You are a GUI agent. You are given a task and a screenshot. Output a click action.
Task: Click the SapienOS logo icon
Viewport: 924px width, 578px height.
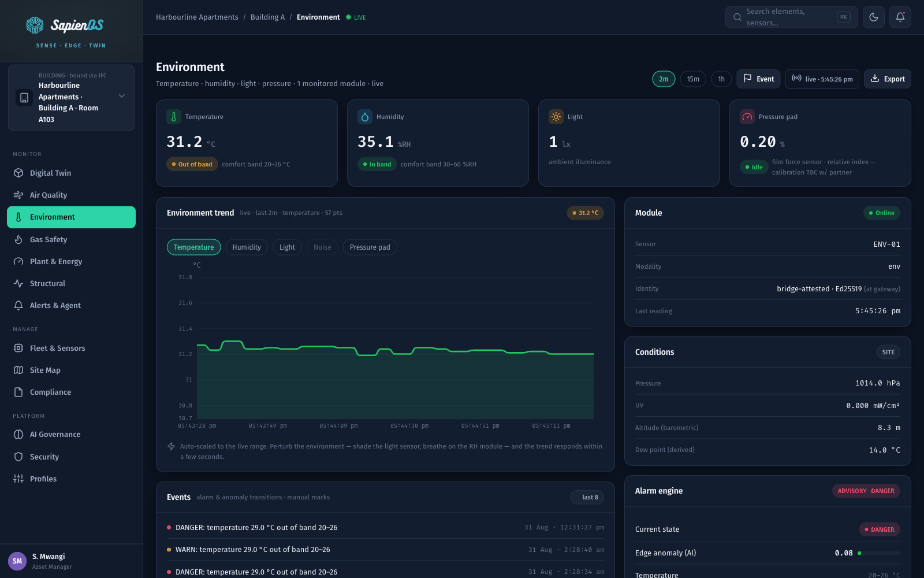35,25
